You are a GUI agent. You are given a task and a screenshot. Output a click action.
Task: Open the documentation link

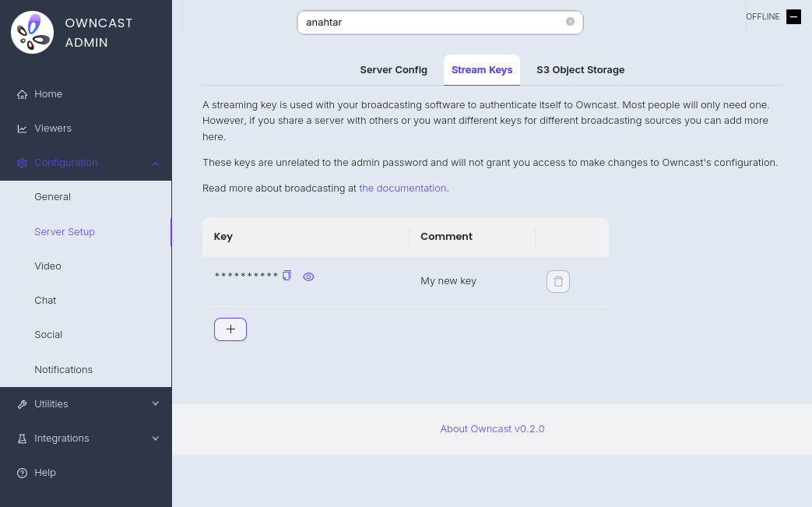pos(402,188)
